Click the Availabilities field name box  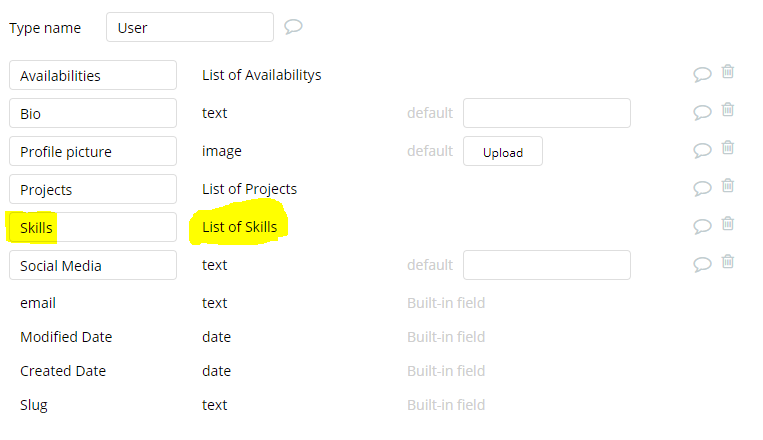tap(93, 75)
